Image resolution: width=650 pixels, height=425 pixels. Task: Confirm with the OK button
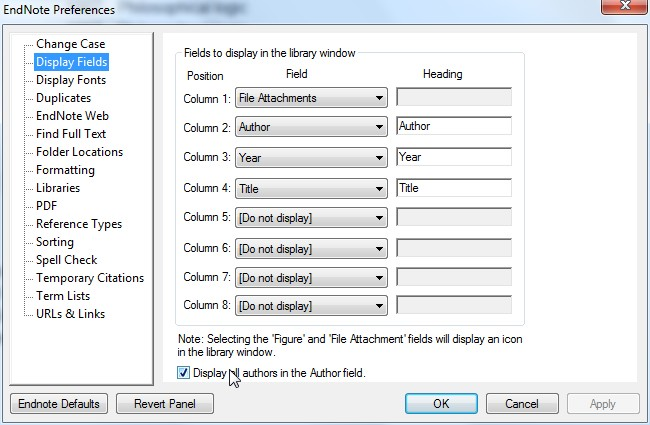coord(441,404)
